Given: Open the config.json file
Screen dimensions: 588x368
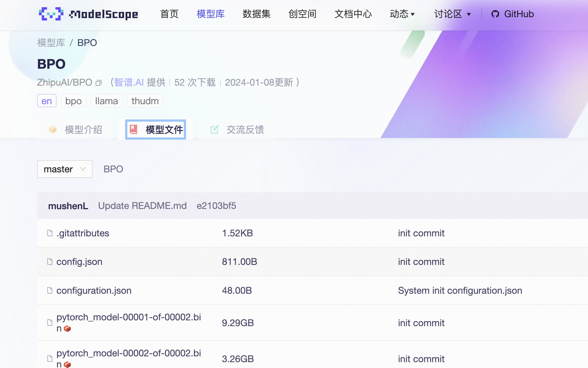Looking at the screenshot, I should [79, 262].
